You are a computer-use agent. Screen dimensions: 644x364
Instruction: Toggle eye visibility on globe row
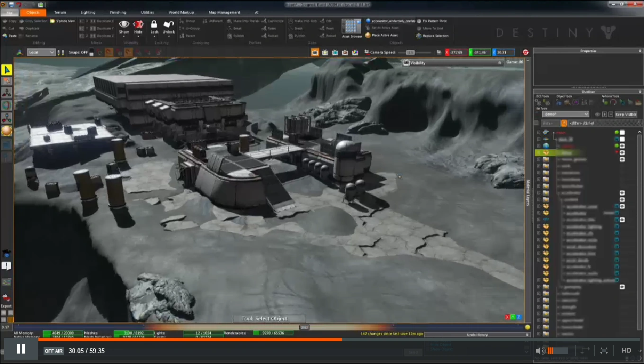[x=622, y=146]
